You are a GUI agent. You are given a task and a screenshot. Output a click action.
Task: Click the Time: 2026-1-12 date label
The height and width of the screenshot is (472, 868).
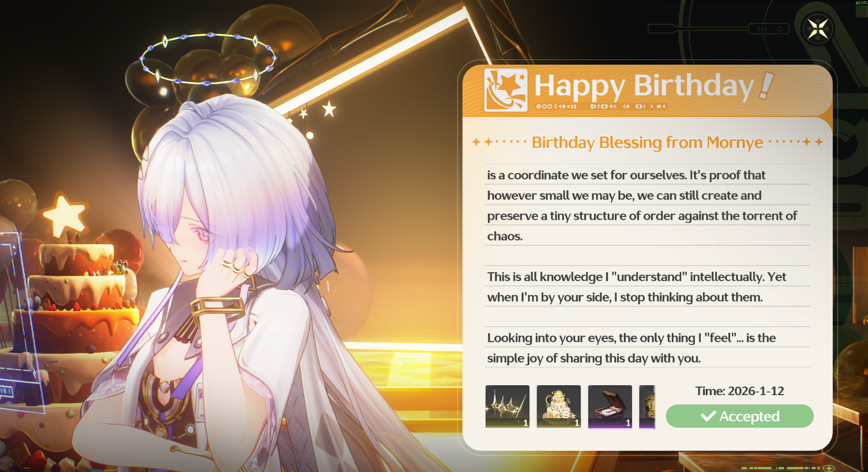tap(740, 391)
